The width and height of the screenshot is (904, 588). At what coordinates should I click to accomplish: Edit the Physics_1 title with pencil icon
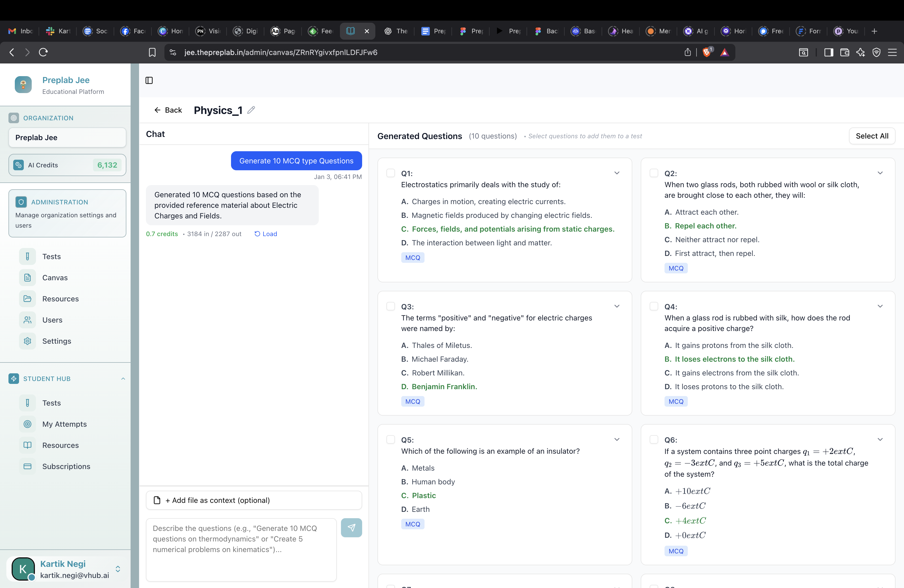coord(251,110)
